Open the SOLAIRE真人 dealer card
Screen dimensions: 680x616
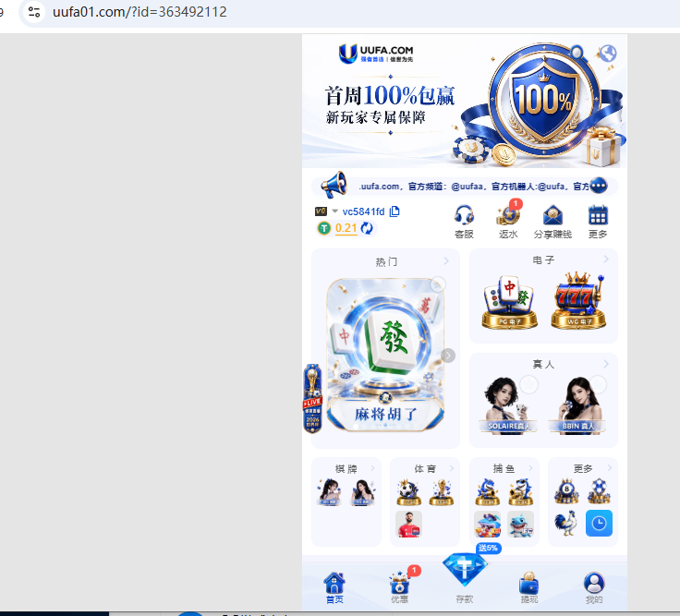(x=508, y=405)
